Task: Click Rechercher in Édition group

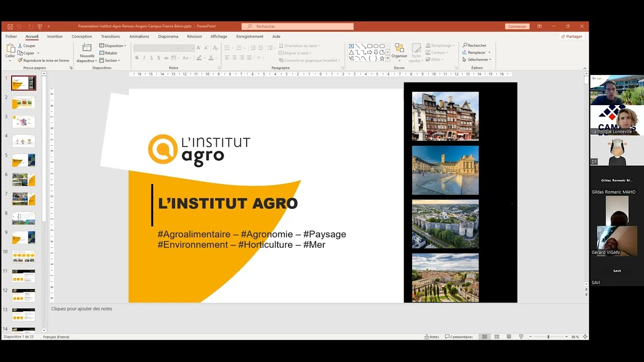Action: (x=474, y=45)
